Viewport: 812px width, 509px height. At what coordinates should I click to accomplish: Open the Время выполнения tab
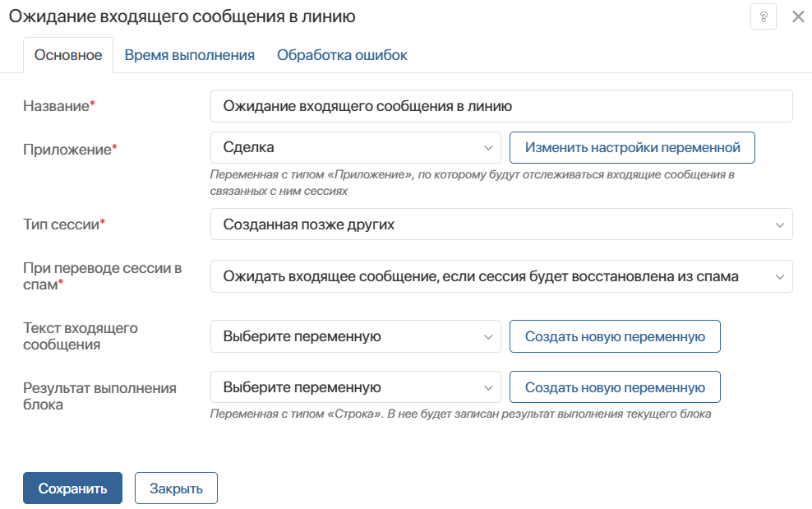point(190,55)
